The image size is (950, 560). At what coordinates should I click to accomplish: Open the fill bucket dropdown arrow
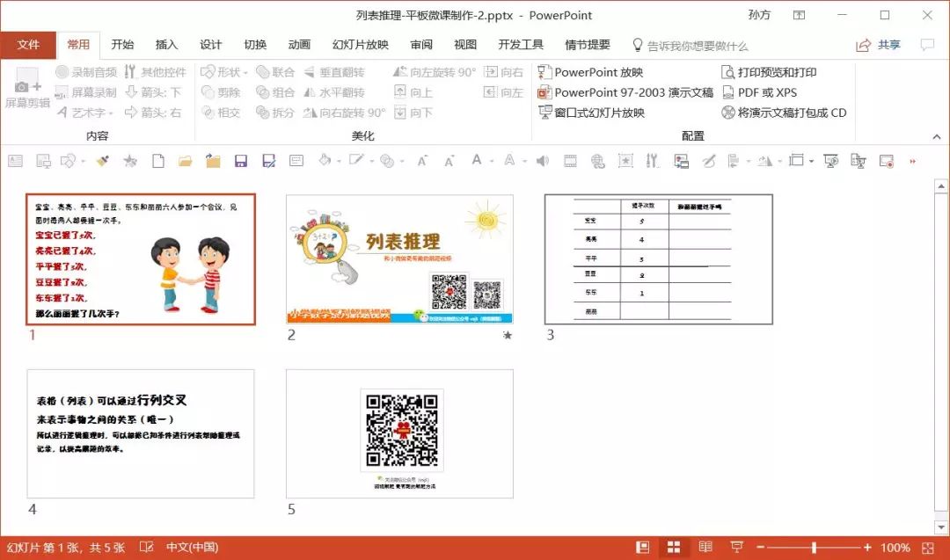click(x=338, y=162)
